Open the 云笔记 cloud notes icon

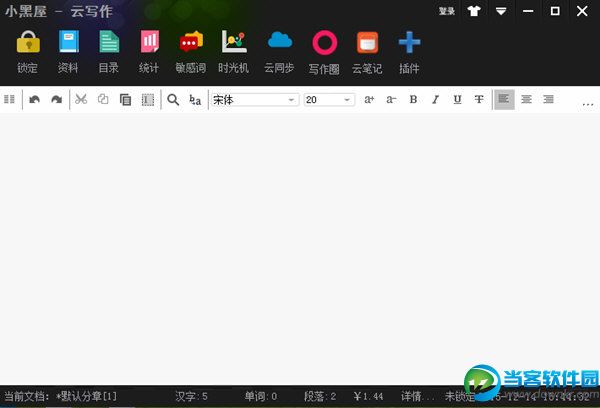[367, 42]
